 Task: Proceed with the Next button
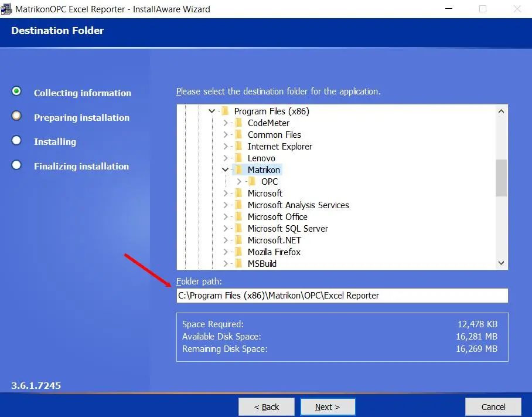pyautogui.click(x=328, y=407)
